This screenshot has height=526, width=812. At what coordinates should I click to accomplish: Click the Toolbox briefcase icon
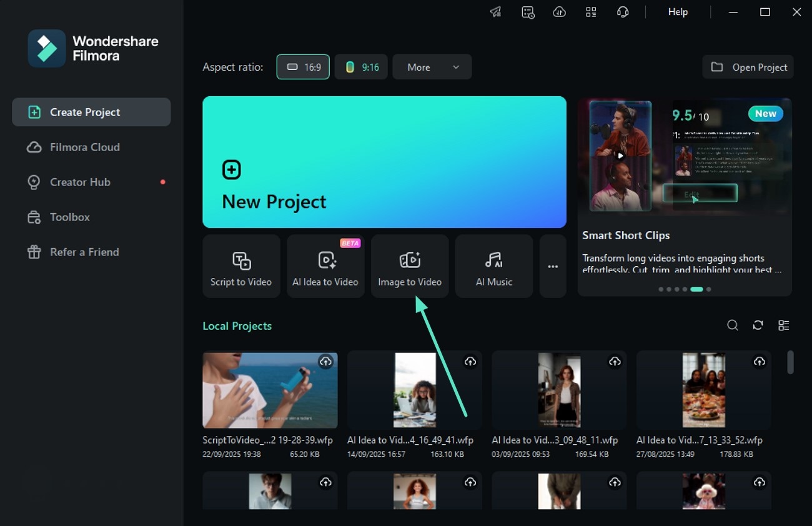[34, 217]
